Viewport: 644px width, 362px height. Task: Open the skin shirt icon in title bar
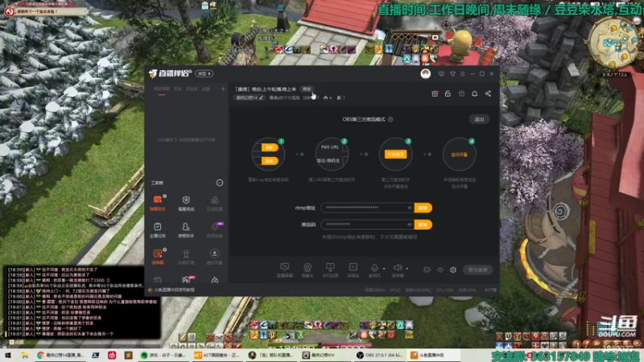(x=452, y=74)
